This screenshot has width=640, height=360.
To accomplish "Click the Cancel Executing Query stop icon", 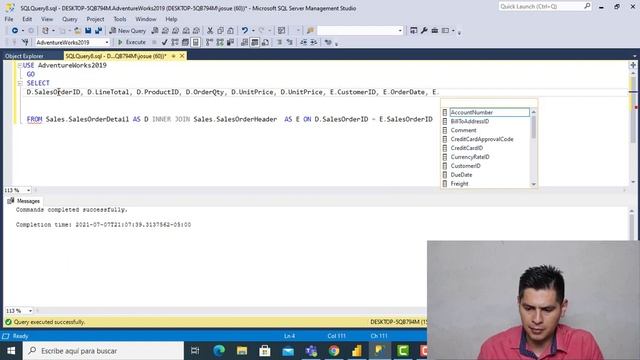I will 154,42.
